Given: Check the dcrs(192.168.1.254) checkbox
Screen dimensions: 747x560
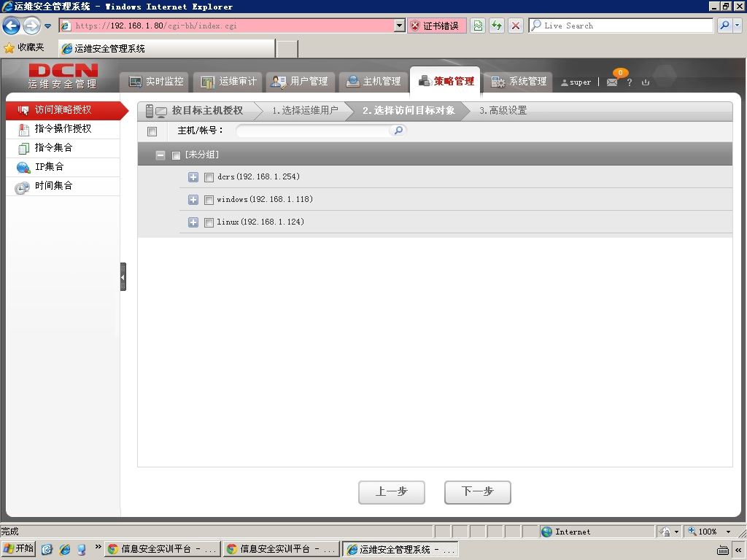Looking at the screenshot, I should tap(209, 178).
